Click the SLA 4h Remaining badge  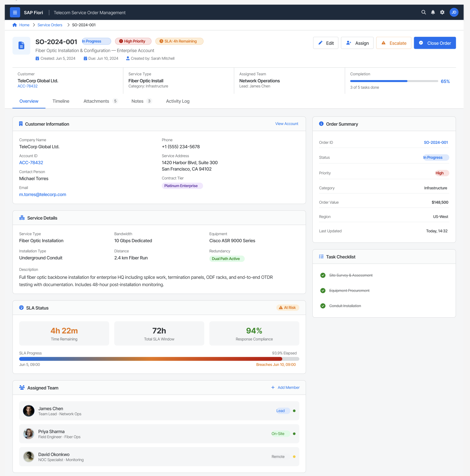179,41
